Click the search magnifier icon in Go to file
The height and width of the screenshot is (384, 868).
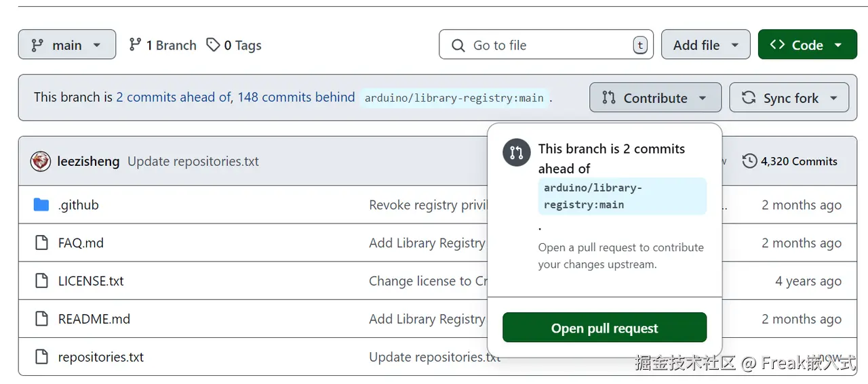click(x=458, y=45)
